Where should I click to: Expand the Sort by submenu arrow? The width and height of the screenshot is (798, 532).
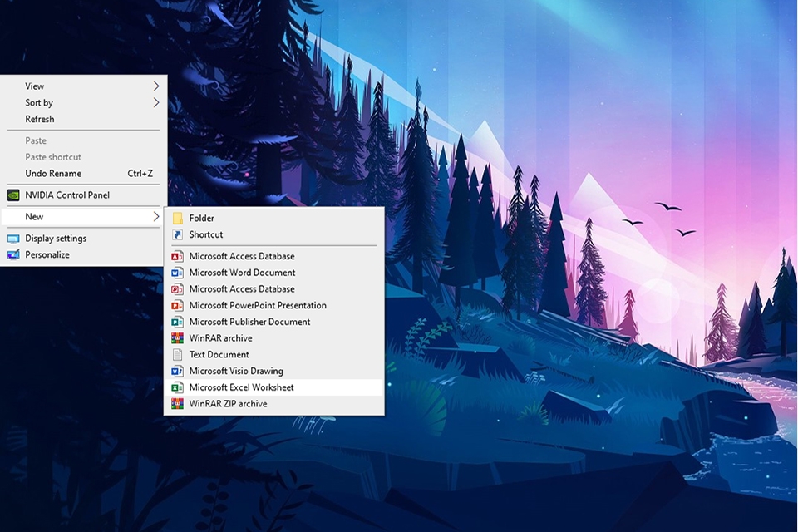click(155, 103)
